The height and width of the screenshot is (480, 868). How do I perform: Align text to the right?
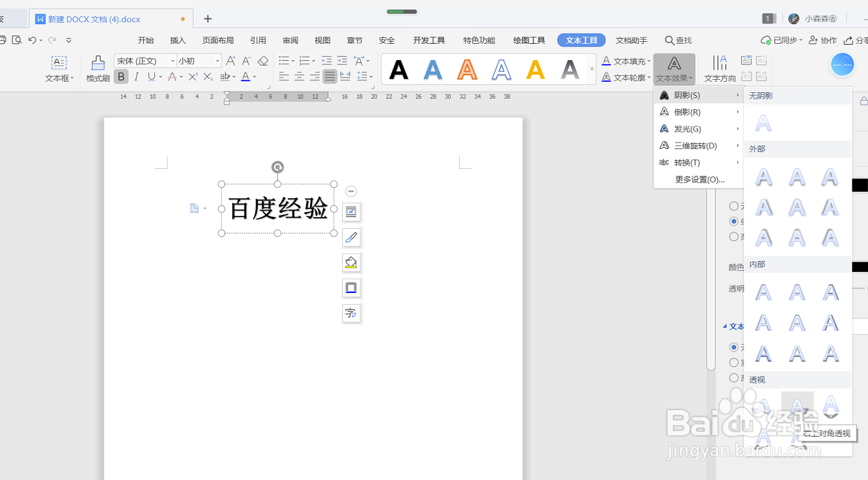pyautogui.click(x=315, y=77)
